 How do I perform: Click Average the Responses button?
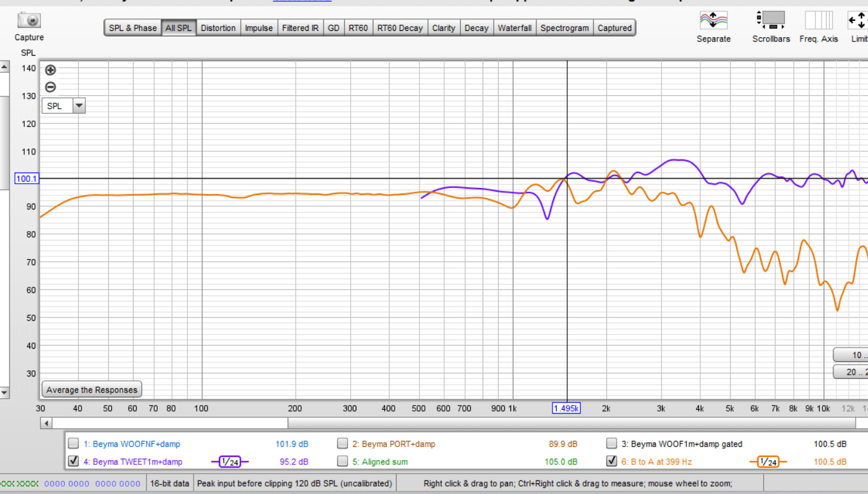92,390
